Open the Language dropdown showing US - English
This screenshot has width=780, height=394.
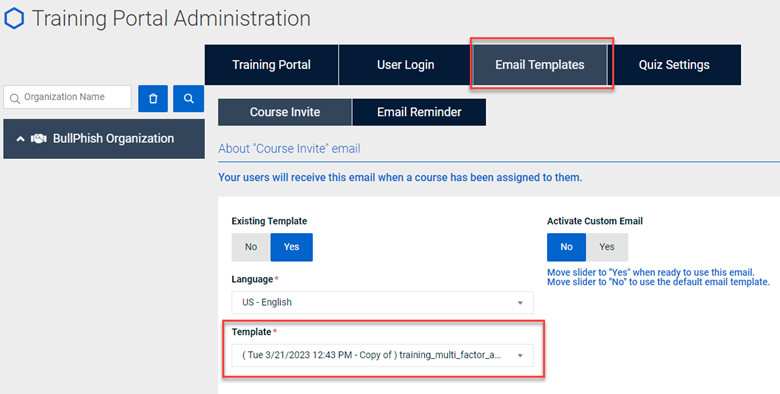(x=383, y=302)
